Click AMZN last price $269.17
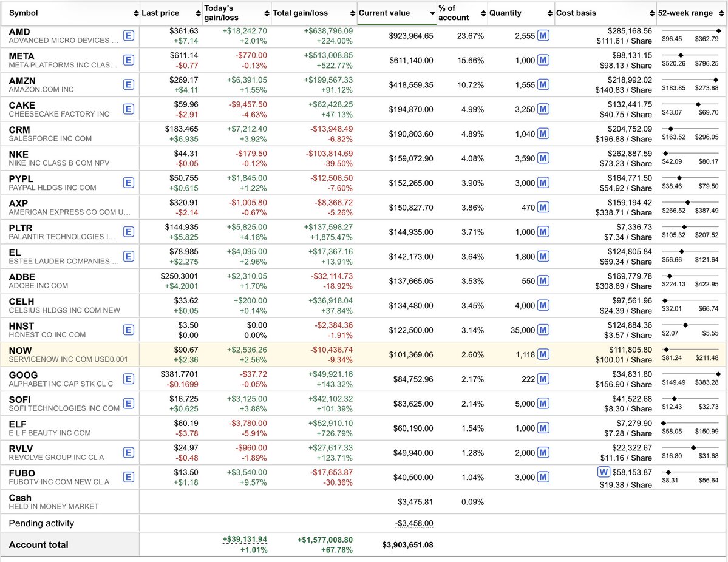728x562 pixels. [184, 80]
